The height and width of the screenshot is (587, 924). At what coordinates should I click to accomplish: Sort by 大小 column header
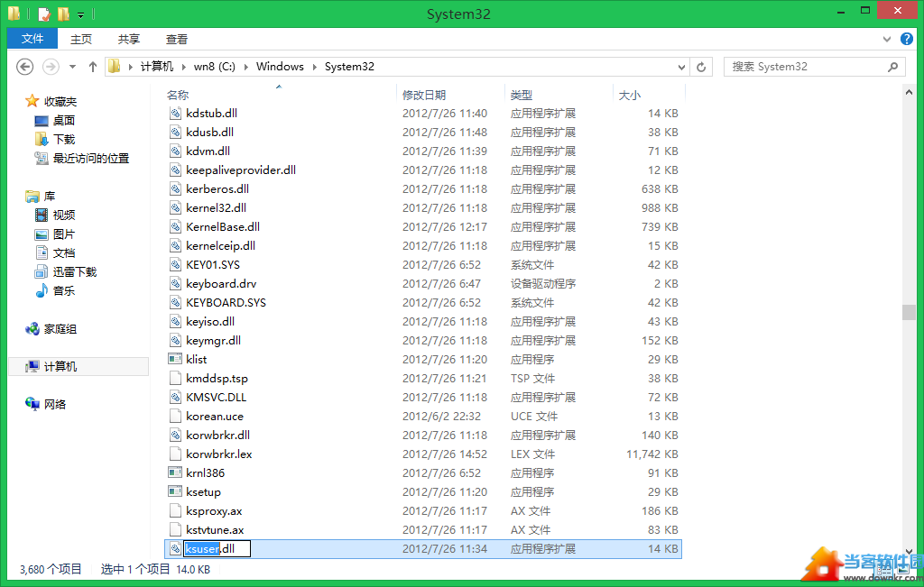point(629,95)
